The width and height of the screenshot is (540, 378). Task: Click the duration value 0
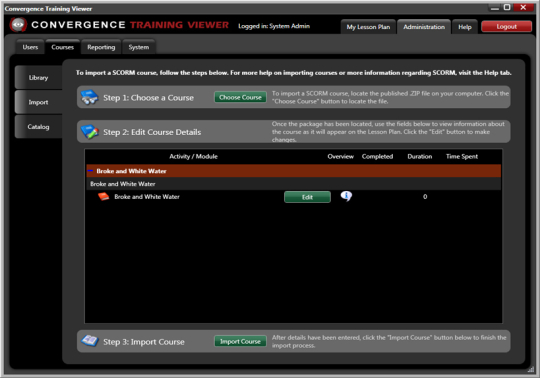pos(425,197)
